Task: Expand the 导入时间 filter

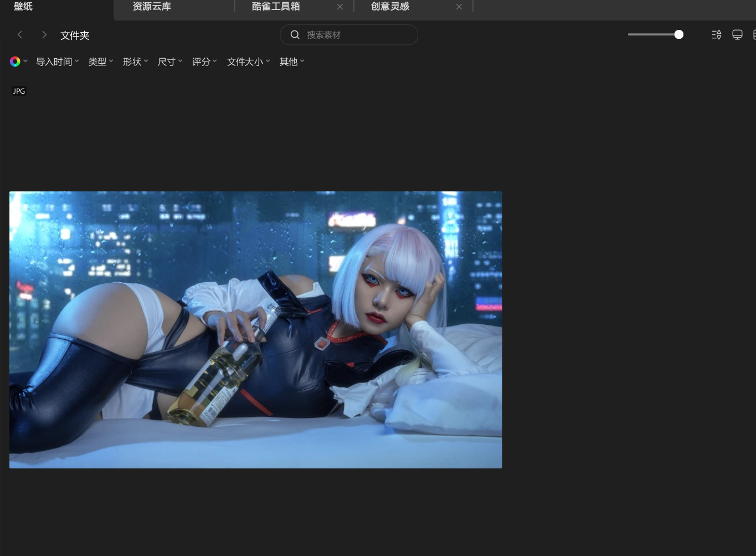Action: [x=58, y=62]
